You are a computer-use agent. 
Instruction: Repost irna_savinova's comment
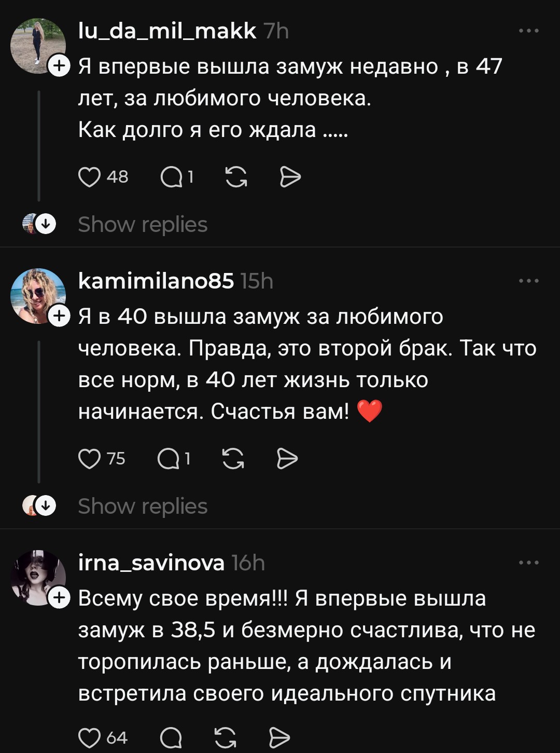[x=226, y=737]
